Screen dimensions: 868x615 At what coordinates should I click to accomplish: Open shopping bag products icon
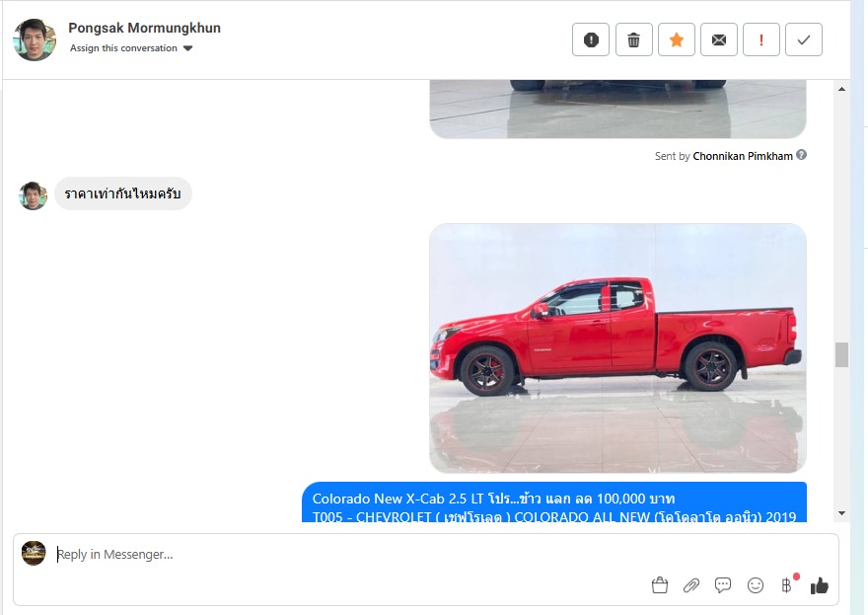pos(660,585)
